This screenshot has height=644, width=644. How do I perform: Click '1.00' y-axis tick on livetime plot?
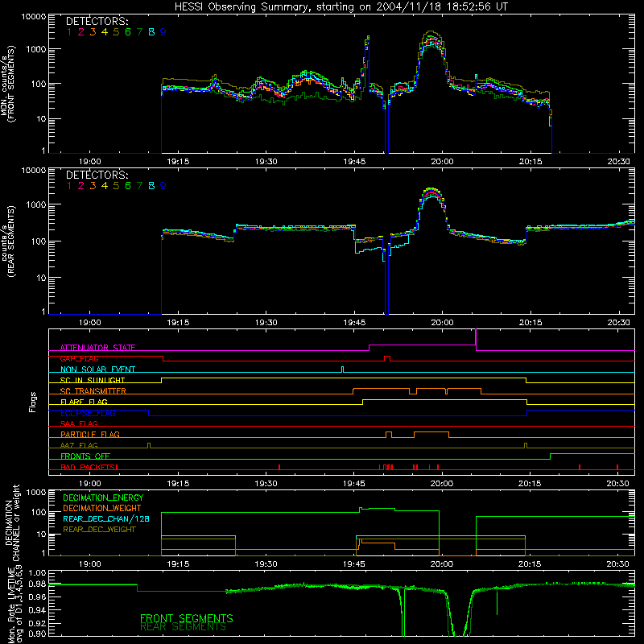(37, 573)
